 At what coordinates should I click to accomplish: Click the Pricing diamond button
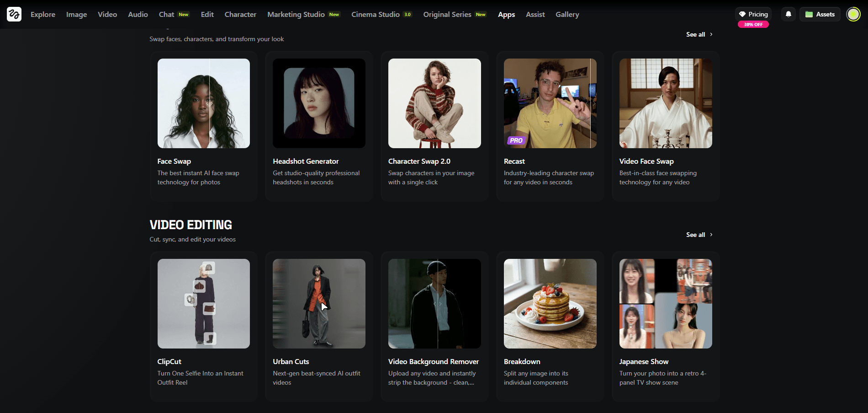coord(753,14)
